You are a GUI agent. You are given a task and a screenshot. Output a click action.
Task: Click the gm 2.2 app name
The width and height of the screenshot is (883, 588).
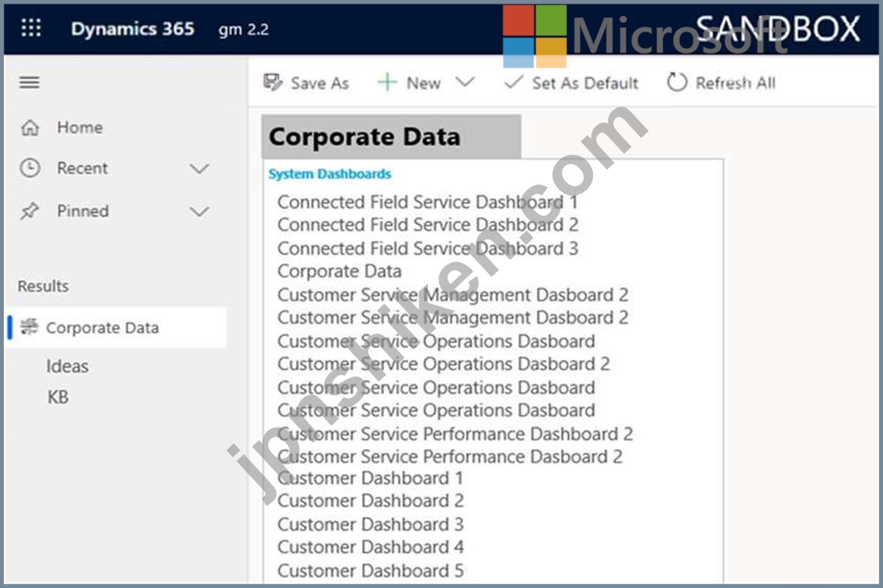(243, 30)
